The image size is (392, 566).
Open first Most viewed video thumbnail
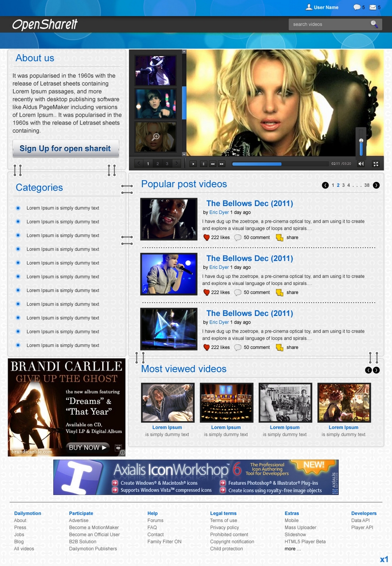pyautogui.click(x=168, y=402)
